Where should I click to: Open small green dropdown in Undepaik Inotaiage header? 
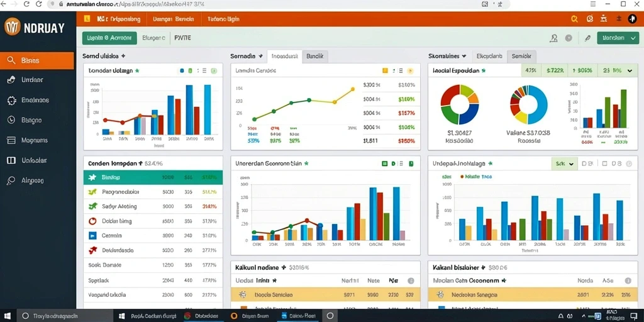(x=564, y=164)
